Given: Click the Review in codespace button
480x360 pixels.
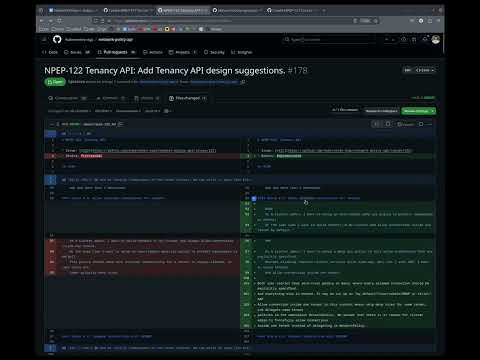Looking at the screenshot, I should (x=381, y=111).
